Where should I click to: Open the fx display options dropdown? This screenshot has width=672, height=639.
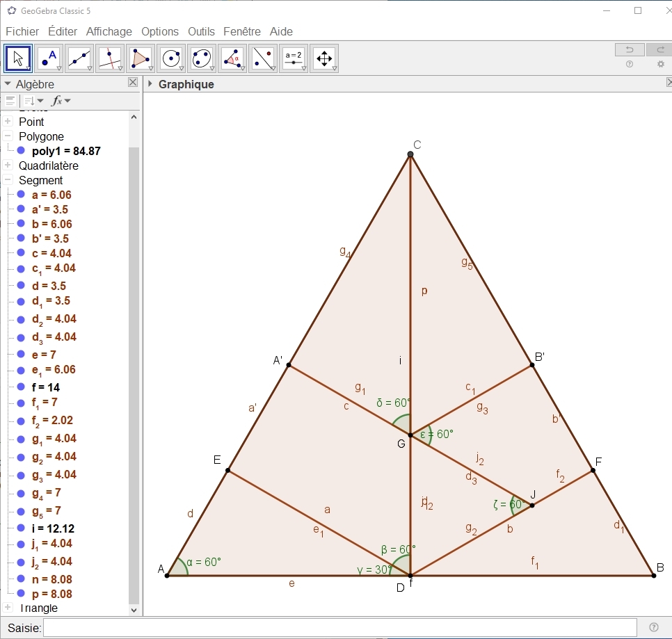pos(61,101)
